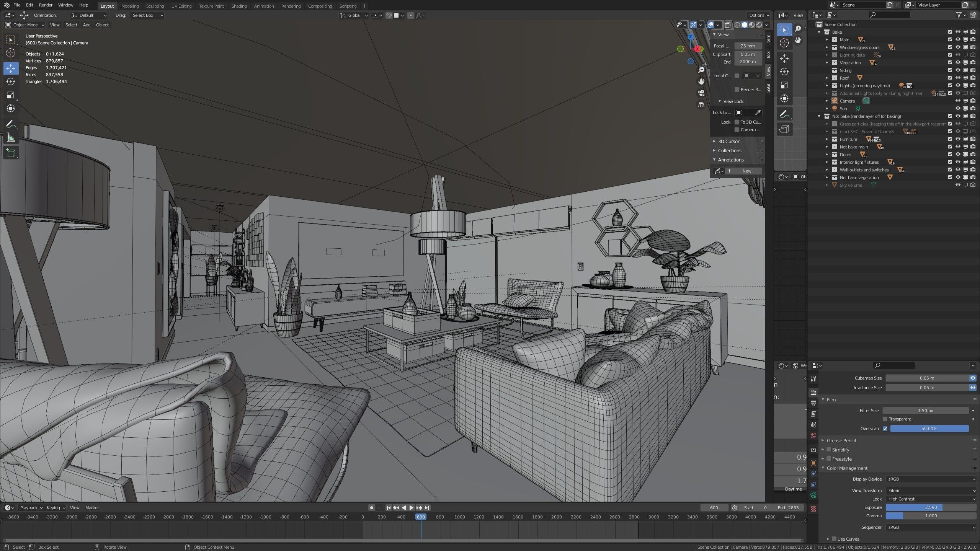Select the Measure tool in the left toolbar

point(11,137)
